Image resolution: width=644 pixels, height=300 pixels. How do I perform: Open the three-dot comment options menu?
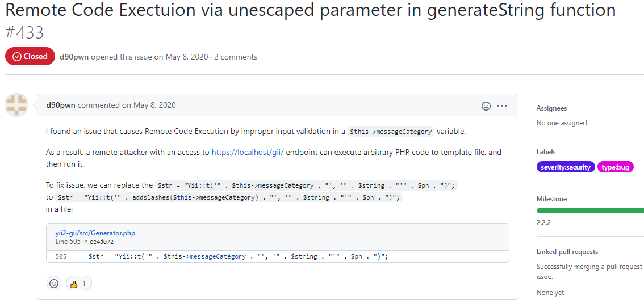(502, 105)
